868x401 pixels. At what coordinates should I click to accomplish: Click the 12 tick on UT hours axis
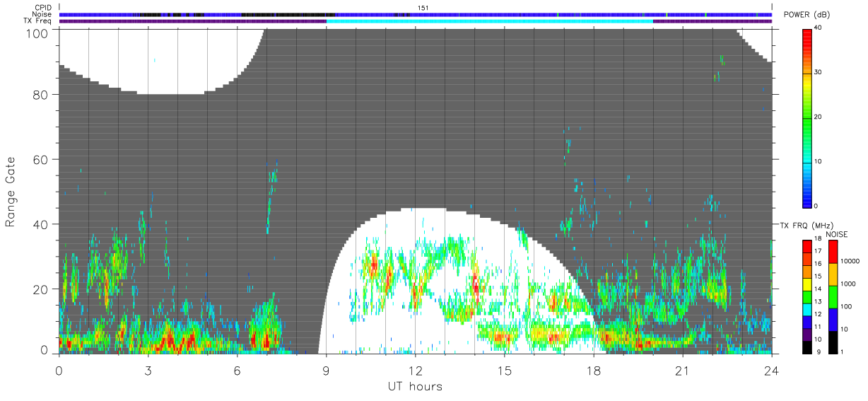coord(416,370)
